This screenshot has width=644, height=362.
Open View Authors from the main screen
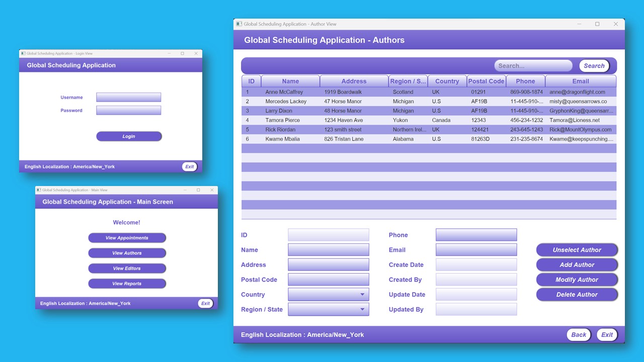coord(127,253)
